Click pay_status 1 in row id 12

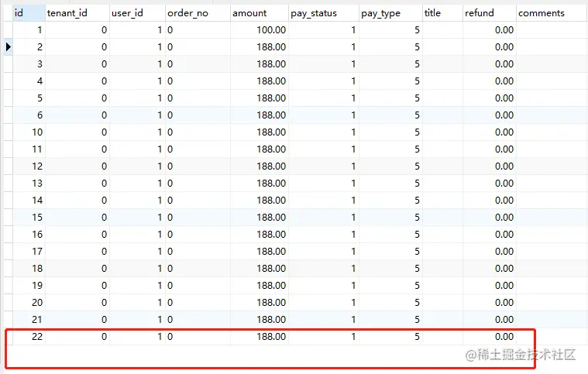(x=324, y=166)
